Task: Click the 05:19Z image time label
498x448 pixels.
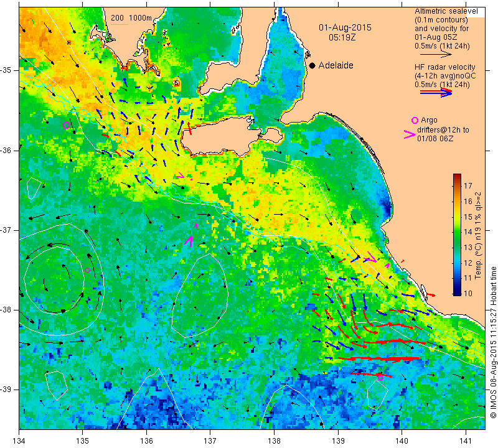Action: [x=342, y=37]
